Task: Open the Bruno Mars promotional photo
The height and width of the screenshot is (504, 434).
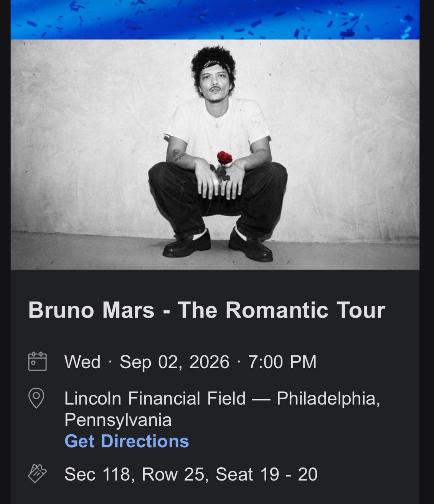Action: pyautogui.click(x=217, y=153)
